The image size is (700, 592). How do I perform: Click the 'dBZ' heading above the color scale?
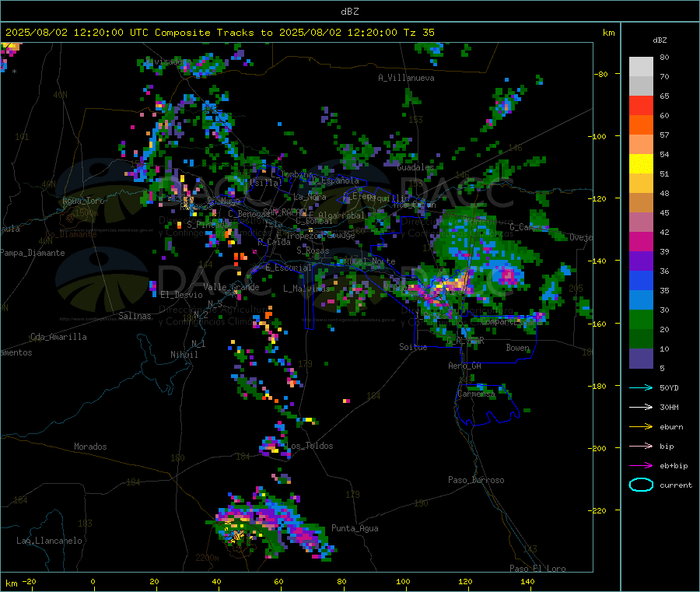660,40
